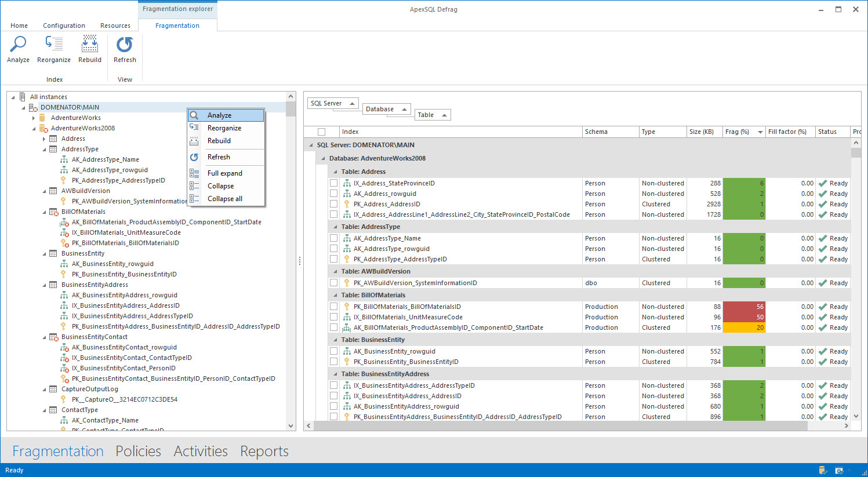
Task: Click grid horizontal scrollbar right arrow
Action: point(846,425)
